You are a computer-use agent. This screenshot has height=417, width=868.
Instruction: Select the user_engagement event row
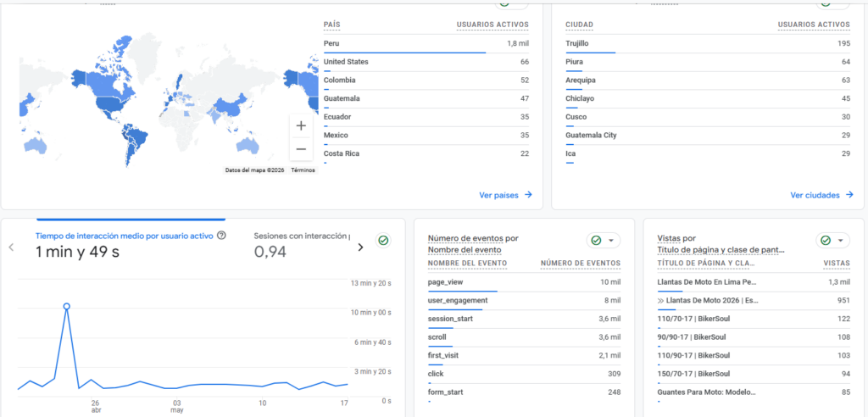point(524,301)
